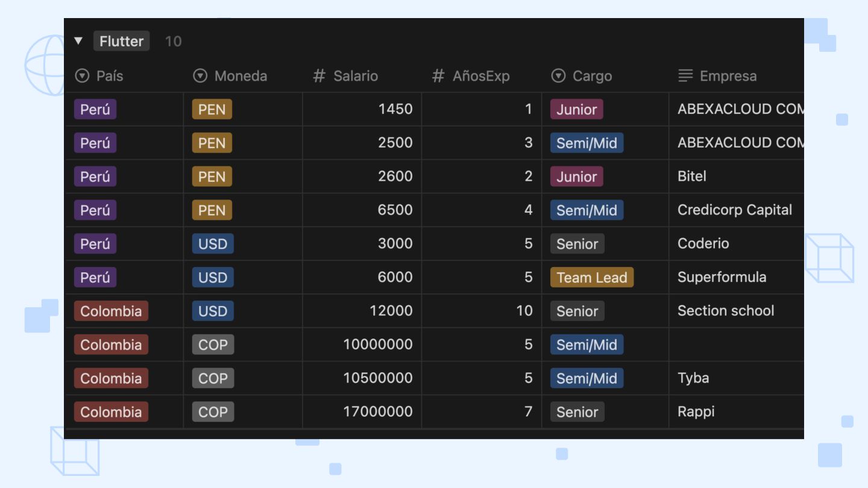Screen dimensions: 868x488
Task: Click the País column select icon
Action: point(81,76)
